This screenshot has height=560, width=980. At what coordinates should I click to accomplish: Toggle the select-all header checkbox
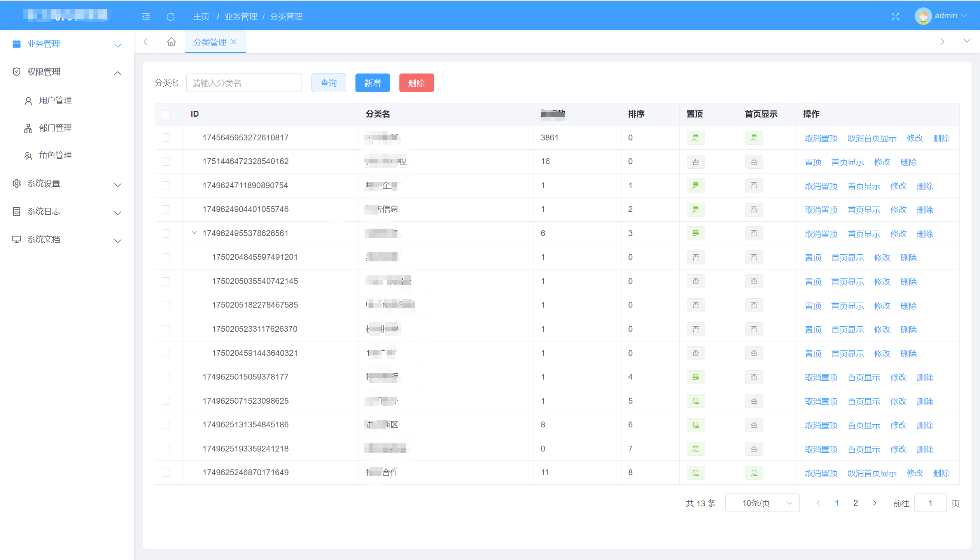coord(166,114)
